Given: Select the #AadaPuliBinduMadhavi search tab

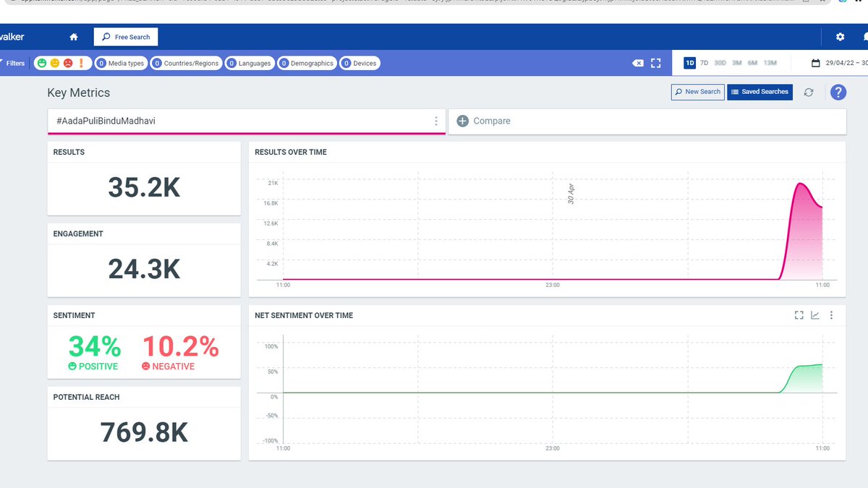Looking at the screenshot, I should (x=247, y=121).
